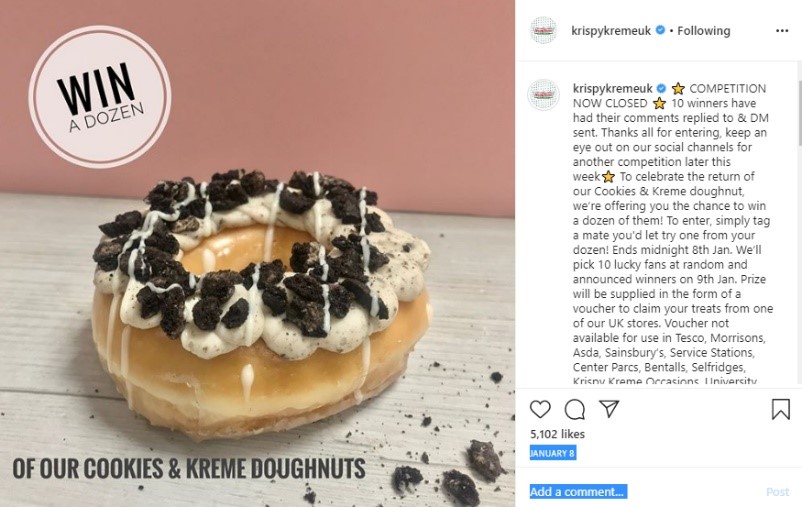
Task: Open comments via the speech bubble icon
Action: click(x=574, y=409)
